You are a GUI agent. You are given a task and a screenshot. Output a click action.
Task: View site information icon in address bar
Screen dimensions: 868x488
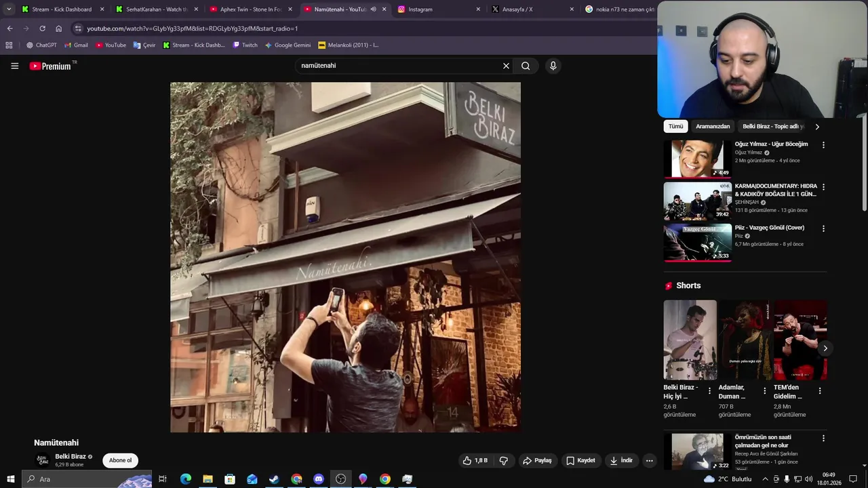[x=78, y=28]
